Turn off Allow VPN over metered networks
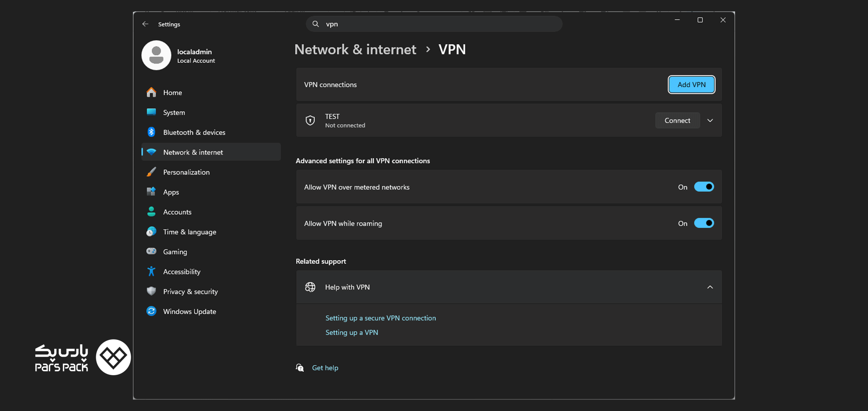Screen dimensions: 868x411 coord(704,187)
